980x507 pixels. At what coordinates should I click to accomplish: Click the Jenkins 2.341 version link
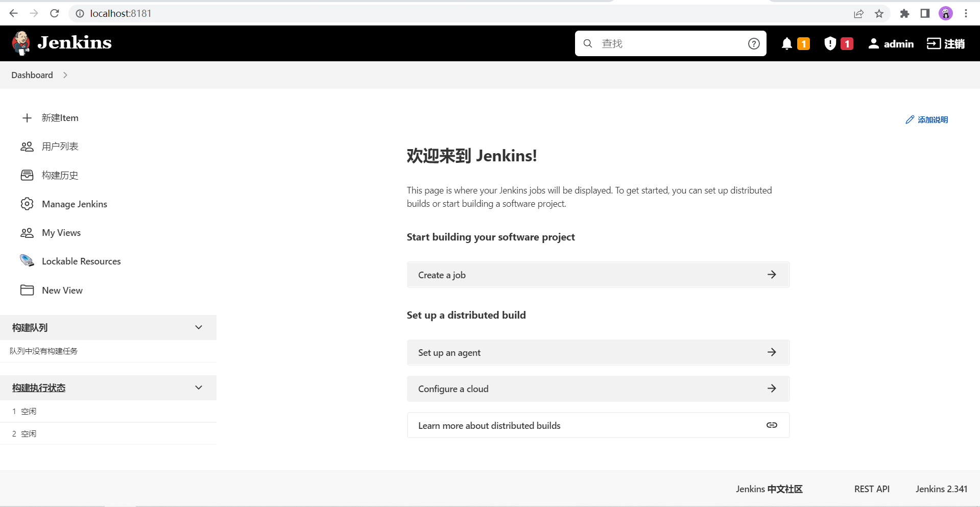point(941,489)
